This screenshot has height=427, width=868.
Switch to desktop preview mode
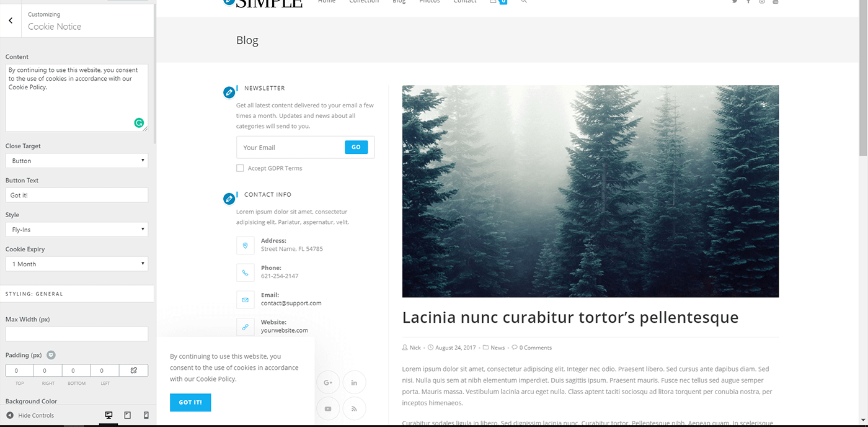(108, 415)
